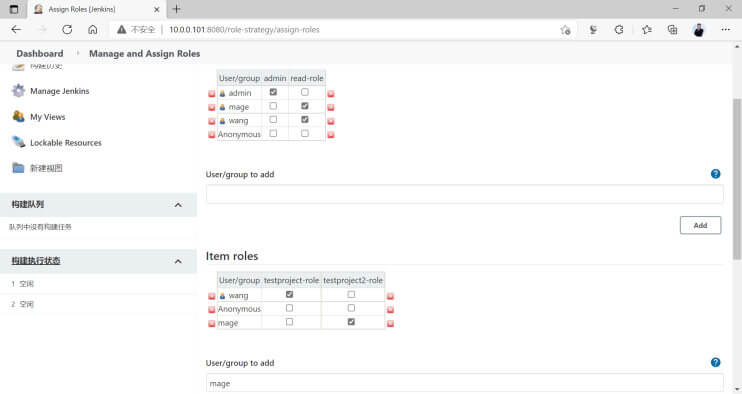The width and height of the screenshot is (742, 394).
Task: Open Manage and Assign Roles breadcrumb
Action: (144, 53)
